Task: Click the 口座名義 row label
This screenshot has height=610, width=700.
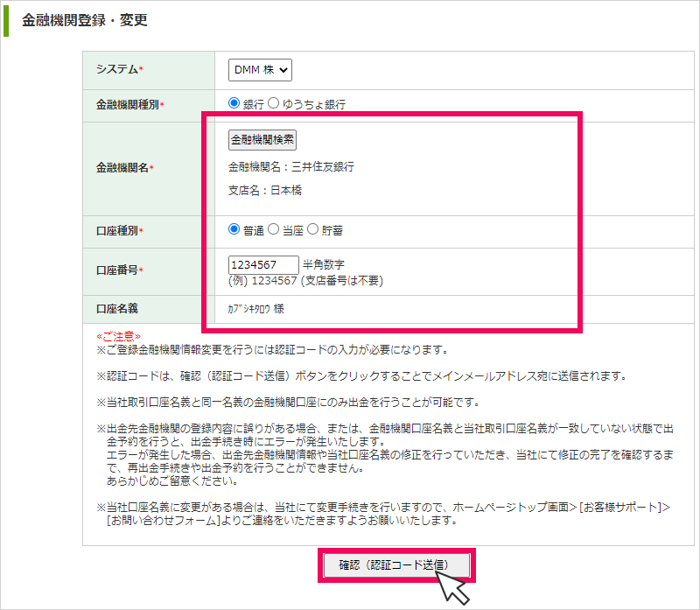Action: (117, 309)
